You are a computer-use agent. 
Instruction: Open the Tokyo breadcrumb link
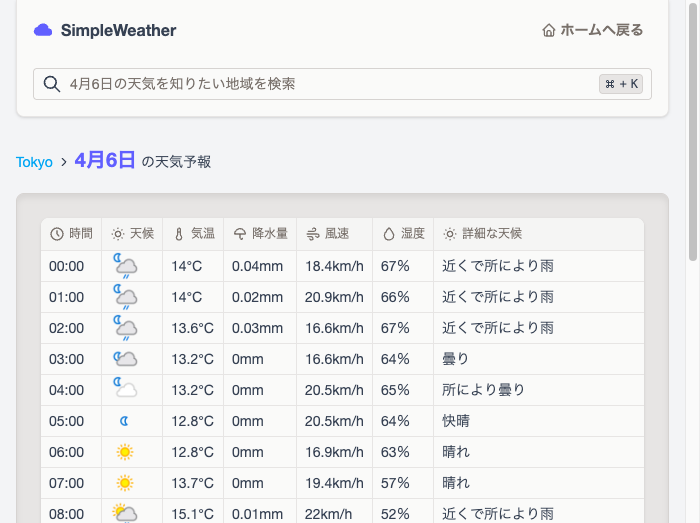(34, 162)
